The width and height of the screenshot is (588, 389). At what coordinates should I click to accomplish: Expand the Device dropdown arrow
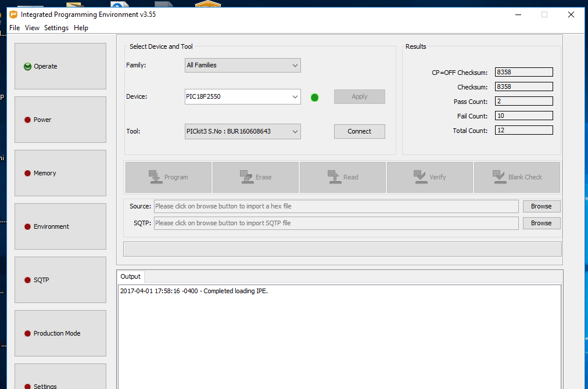click(295, 97)
